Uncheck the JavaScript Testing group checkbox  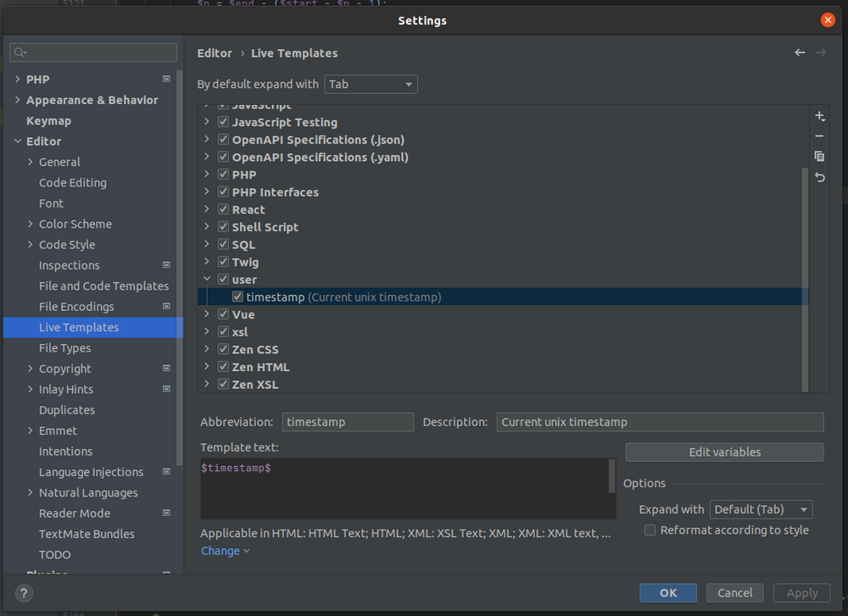click(x=223, y=121)
